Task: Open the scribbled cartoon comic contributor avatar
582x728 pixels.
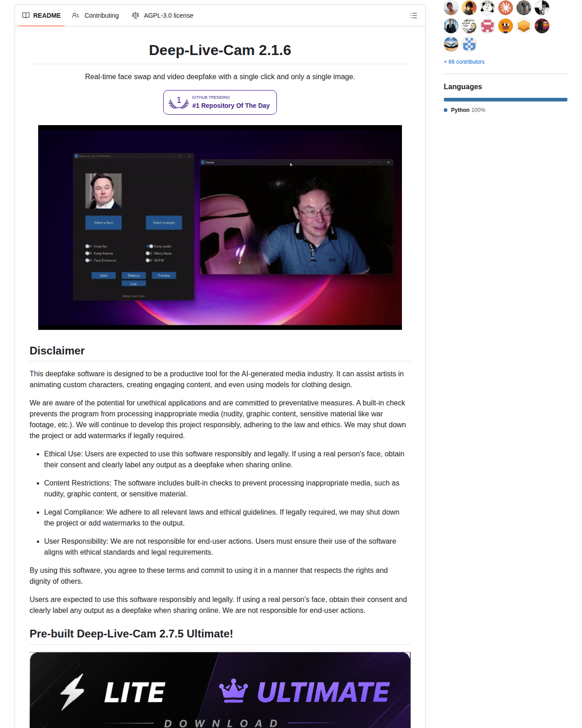Action: pyautogui.click(x=469, y=26)
